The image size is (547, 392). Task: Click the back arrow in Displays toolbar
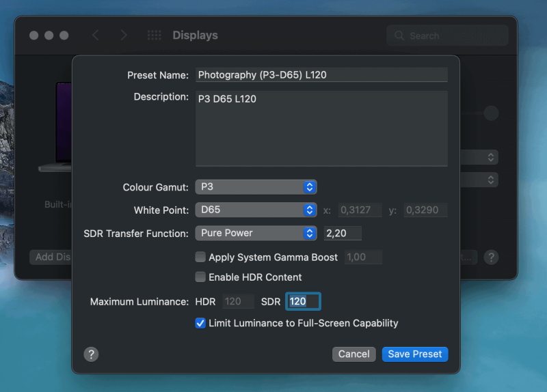coord(95,36)
